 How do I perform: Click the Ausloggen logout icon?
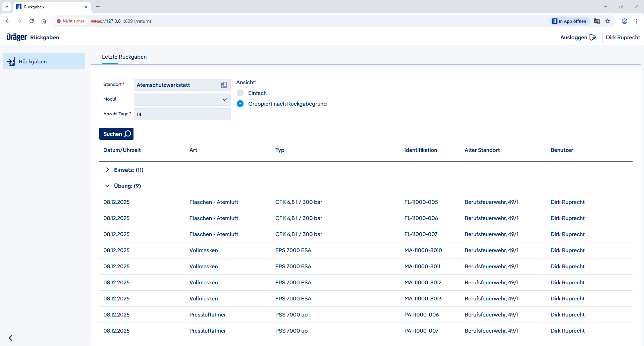coord(593,37)
